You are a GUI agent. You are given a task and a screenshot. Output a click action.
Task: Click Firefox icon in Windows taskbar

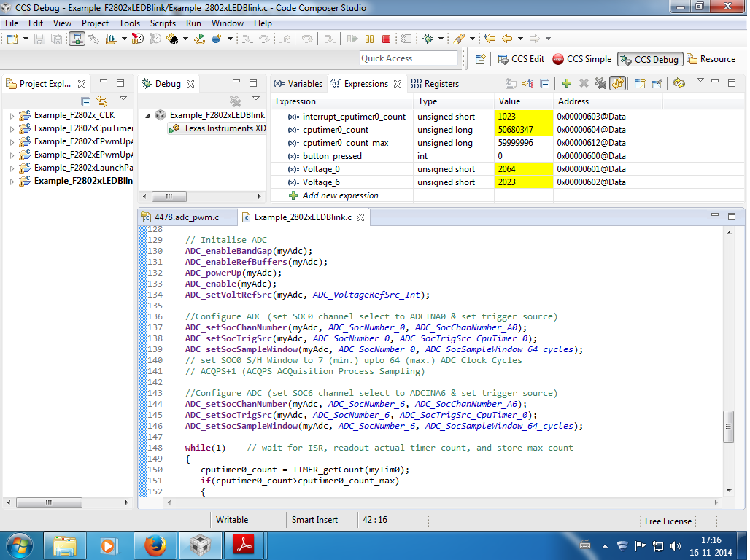(x=155, y=545)
